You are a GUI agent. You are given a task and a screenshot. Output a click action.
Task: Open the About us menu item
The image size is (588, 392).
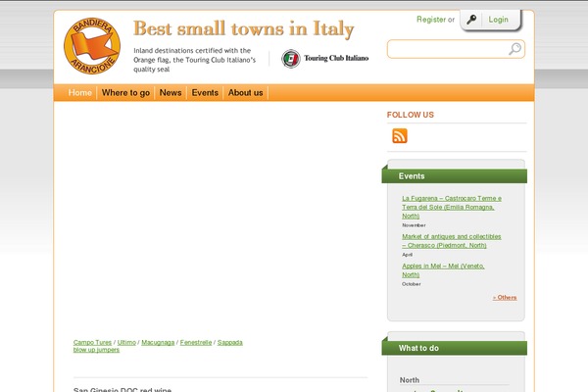246,93
